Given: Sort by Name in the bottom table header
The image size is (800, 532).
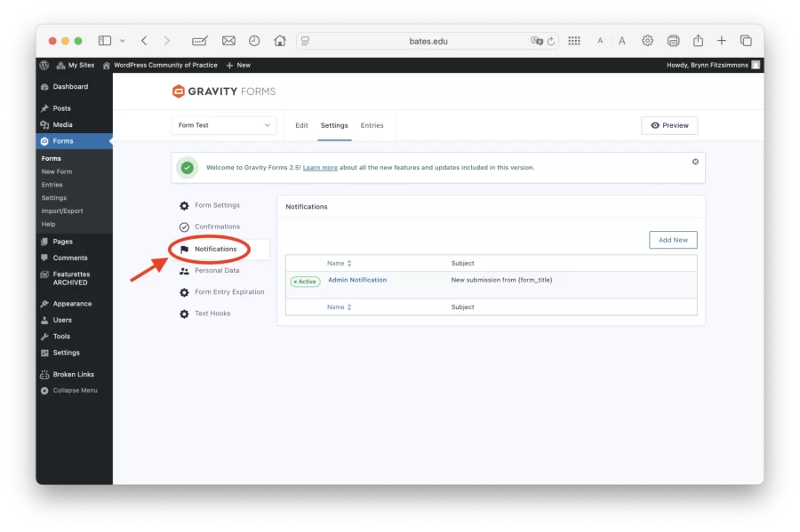Looking at the screenshot, I should pos(340,306).
